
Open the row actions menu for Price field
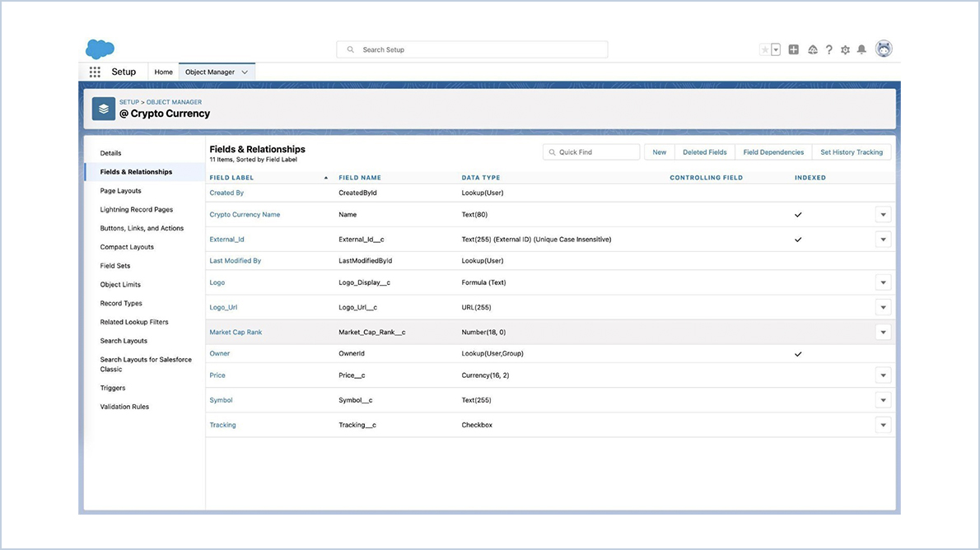click(883, 375)
